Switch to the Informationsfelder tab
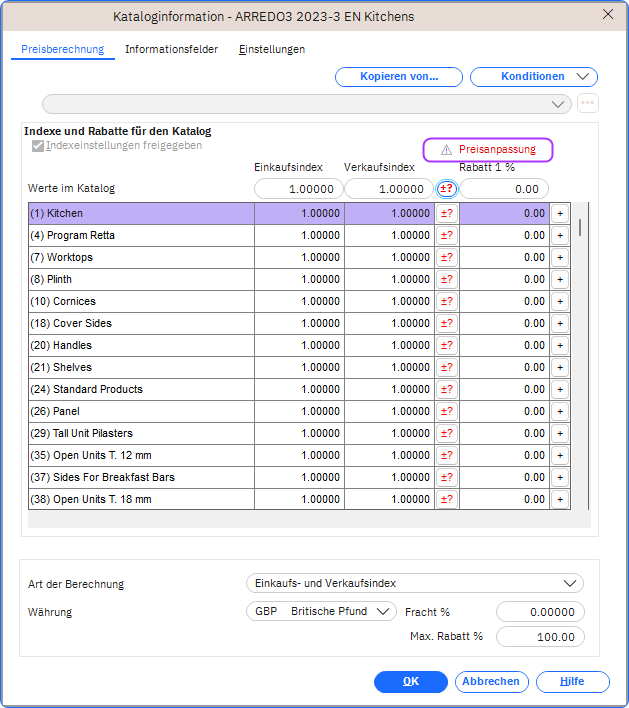This screenshot has width=629, height=708. point(171,49)
